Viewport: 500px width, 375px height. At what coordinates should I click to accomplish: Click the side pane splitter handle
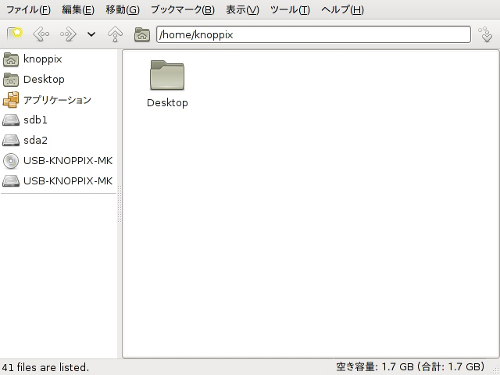tap(119, 204)
